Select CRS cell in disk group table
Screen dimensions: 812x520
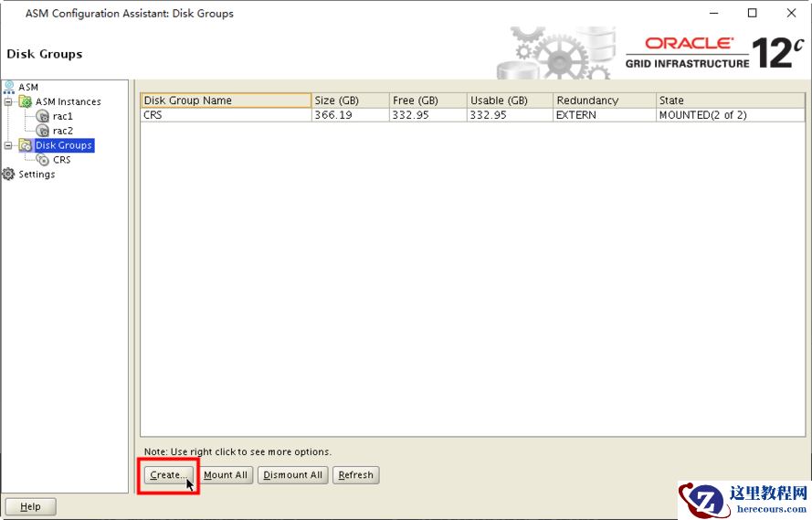point(226,115)
